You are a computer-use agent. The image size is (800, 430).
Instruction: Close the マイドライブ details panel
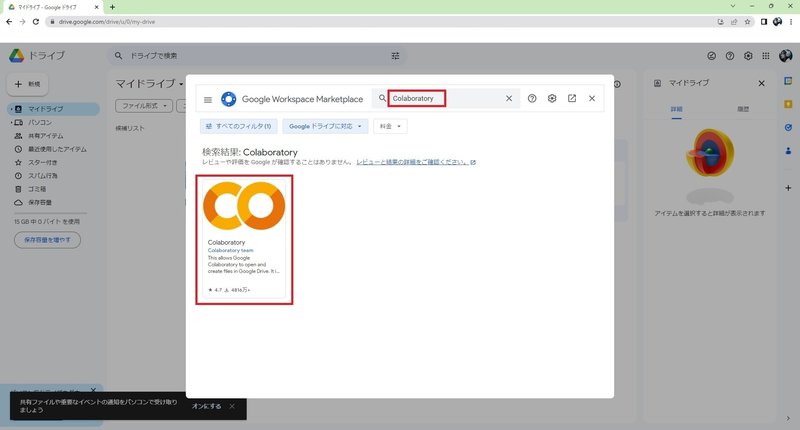point(761,83)
